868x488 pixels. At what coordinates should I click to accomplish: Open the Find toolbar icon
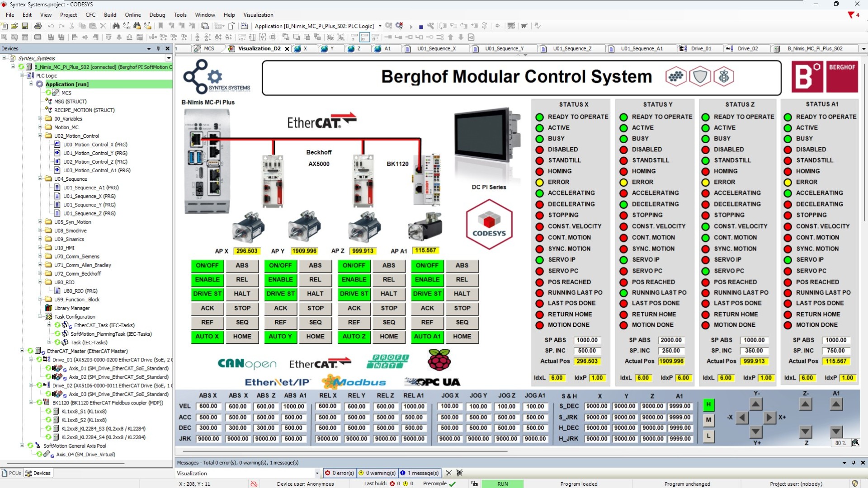coord(115,26)
